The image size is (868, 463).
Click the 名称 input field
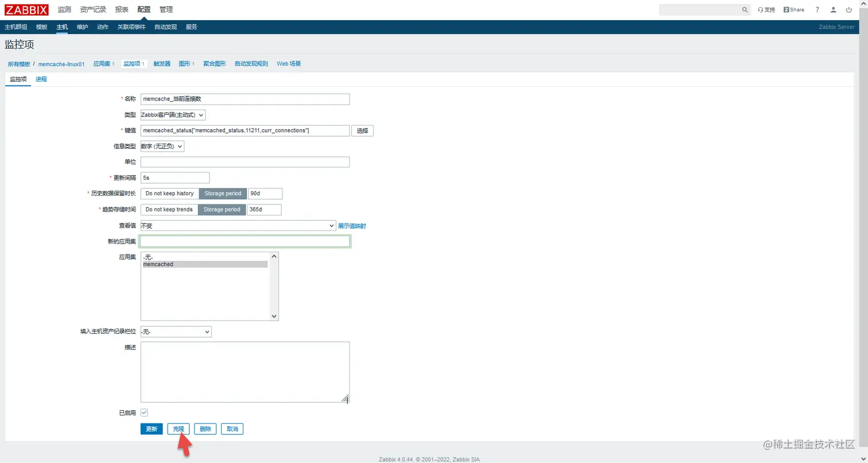tap(245, 99)
